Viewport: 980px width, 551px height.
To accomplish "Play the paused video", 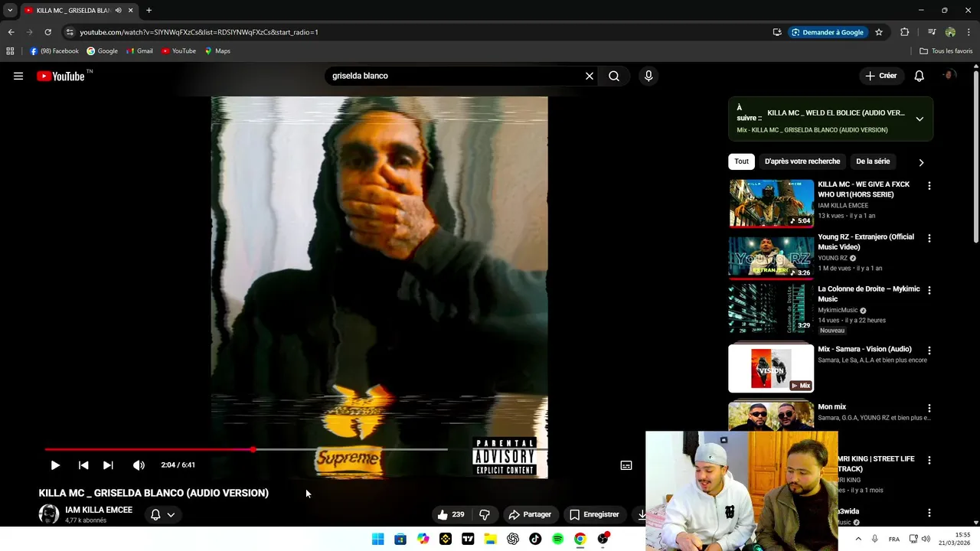I will (x=55, y=465).
